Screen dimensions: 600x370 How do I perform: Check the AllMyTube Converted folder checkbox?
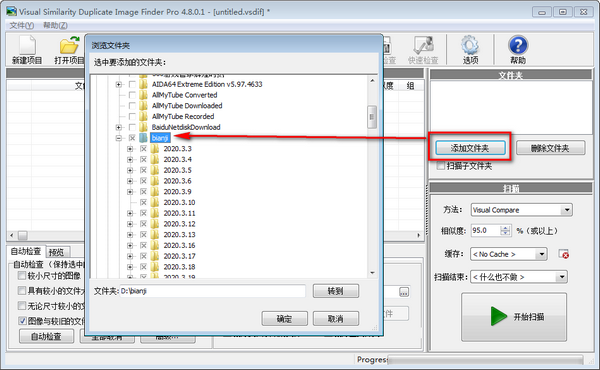[132, 95]
